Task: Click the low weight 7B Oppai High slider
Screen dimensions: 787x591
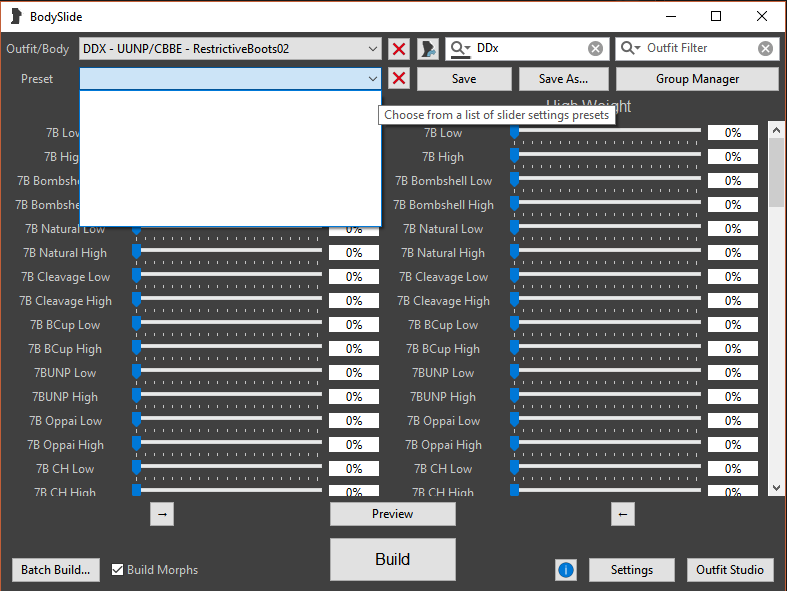Action: click(x=227, y=445)
